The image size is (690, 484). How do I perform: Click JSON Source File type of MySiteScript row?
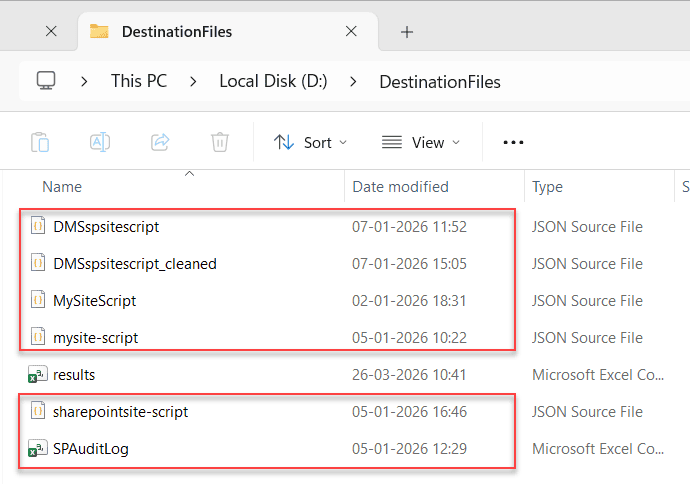click(x=587, y=301)
